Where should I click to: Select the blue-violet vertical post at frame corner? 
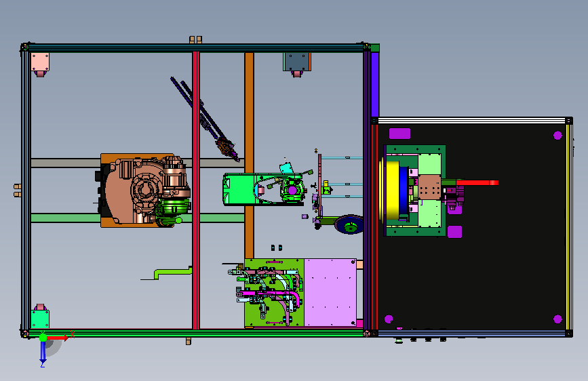click(x=375, y=84)
